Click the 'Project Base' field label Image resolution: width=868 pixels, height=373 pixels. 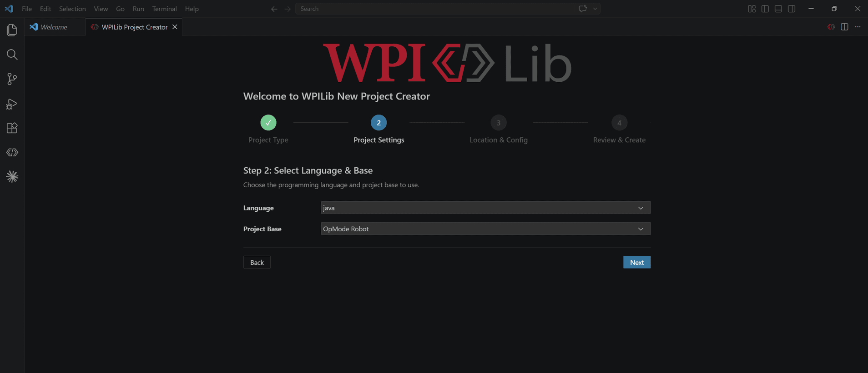tap(262, 229)
